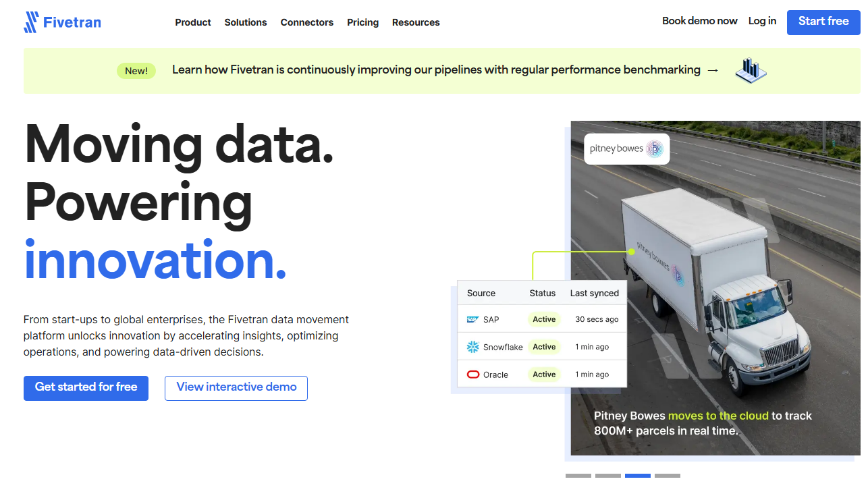Click the Pitney Bowes logo badge
Screen dimensions: 868x498
pyautogui.click(x=626, y=149)
